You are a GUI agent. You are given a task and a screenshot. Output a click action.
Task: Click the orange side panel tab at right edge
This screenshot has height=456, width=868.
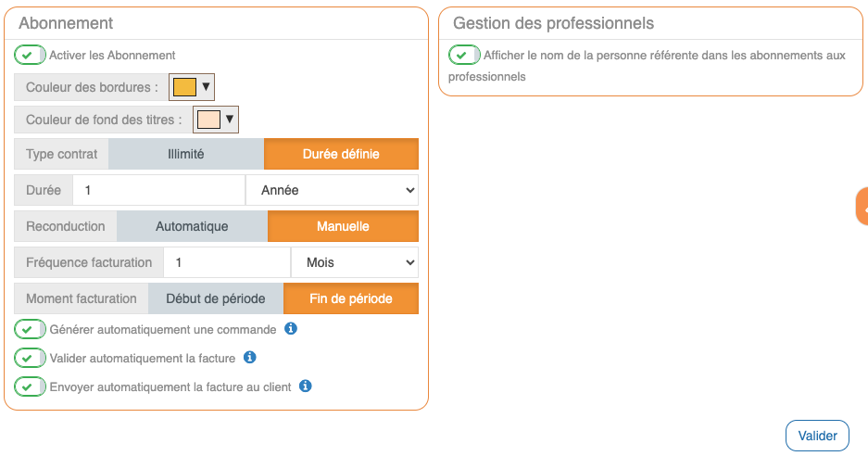pyautogui.click(x=862, y=207)
